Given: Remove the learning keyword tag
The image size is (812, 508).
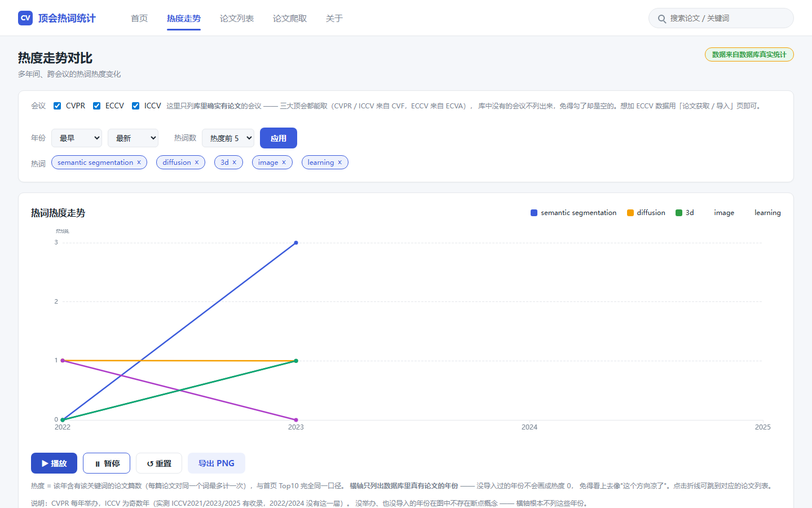Looking at the screenshot, I should click(339, 163).
